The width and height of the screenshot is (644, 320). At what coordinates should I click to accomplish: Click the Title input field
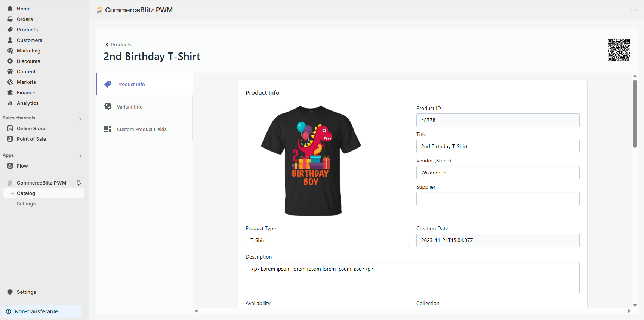(498, 146)
